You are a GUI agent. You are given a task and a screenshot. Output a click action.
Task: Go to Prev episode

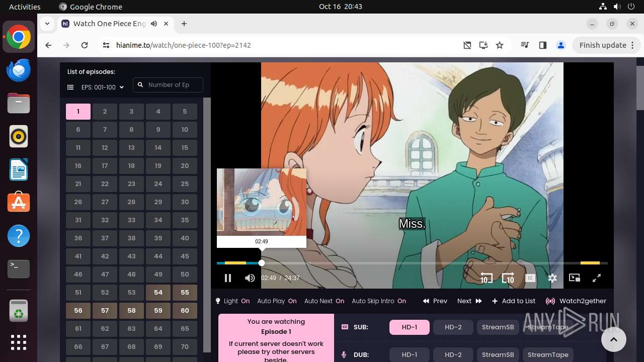pos(435,301)
